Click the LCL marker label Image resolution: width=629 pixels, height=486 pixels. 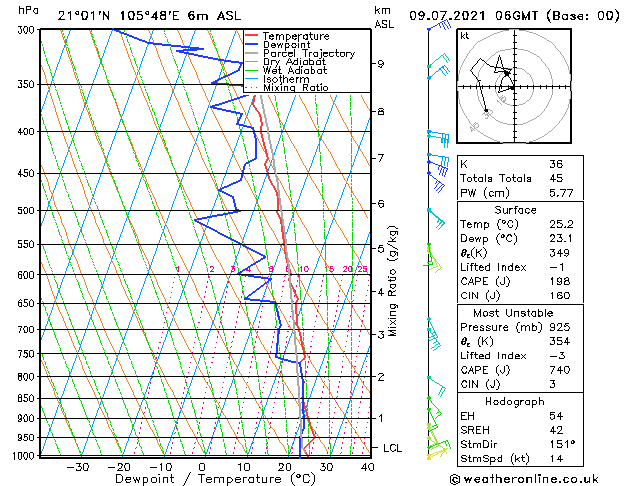392,448
